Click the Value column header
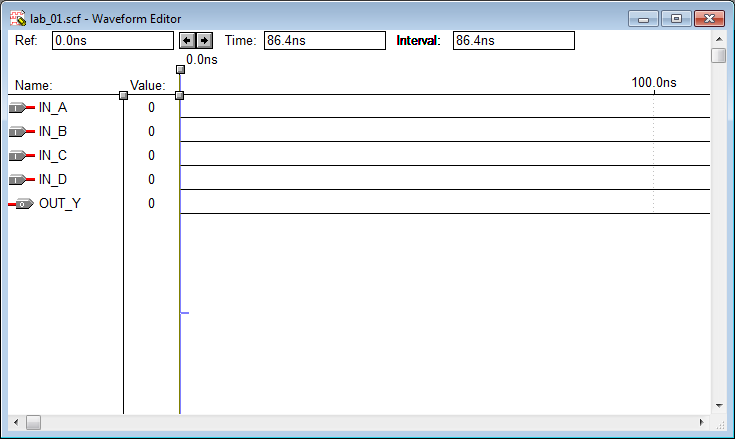 pyautogui.click(x=147, y=86)
